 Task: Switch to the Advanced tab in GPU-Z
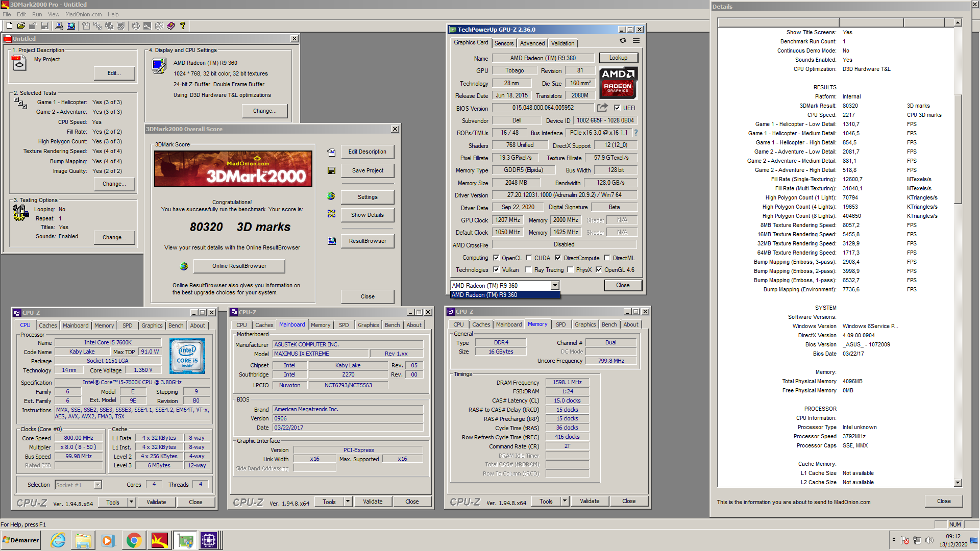(532, 43)
